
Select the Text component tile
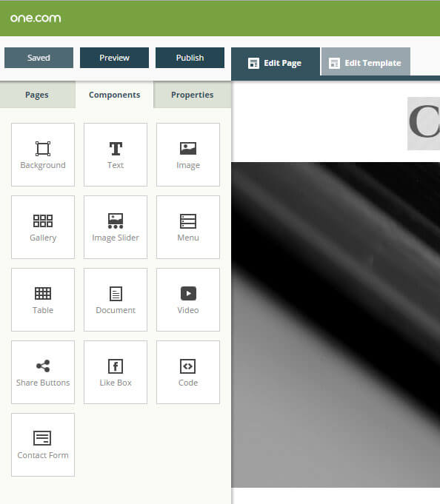116,155
